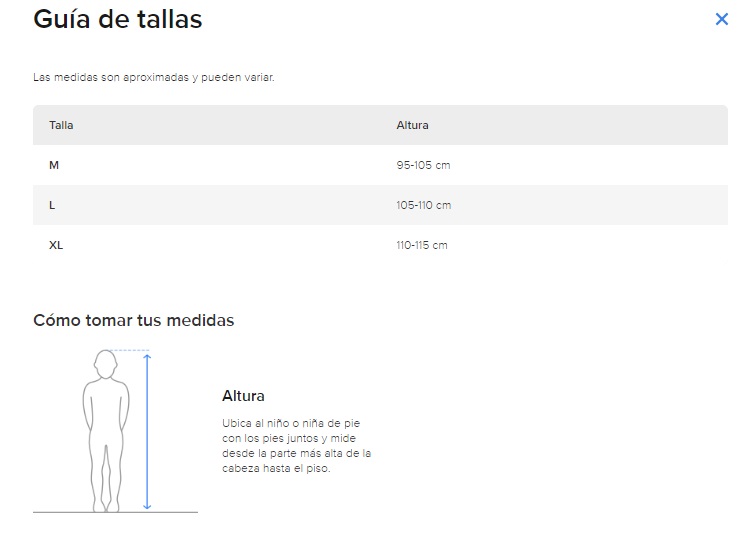This screenshot has width=755, height=539.
Task: Click the head of the figure outline
Action: click(x=105, y=364)
